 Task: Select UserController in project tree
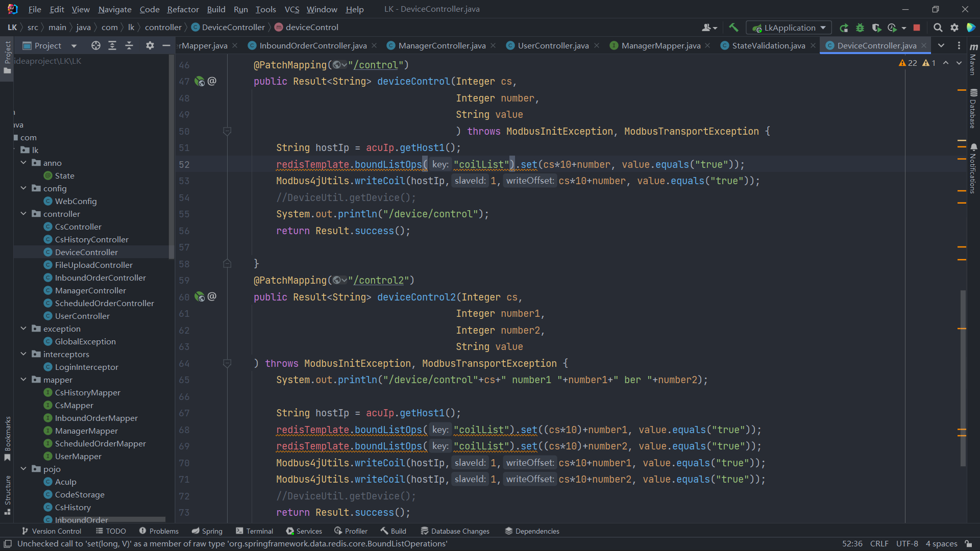click(x=82, y=316)
